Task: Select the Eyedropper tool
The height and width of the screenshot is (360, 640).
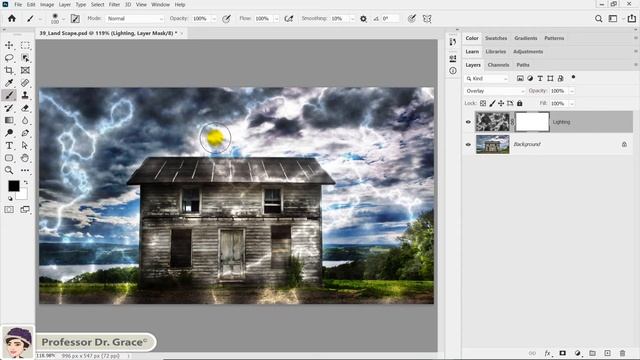Action: 9,83
